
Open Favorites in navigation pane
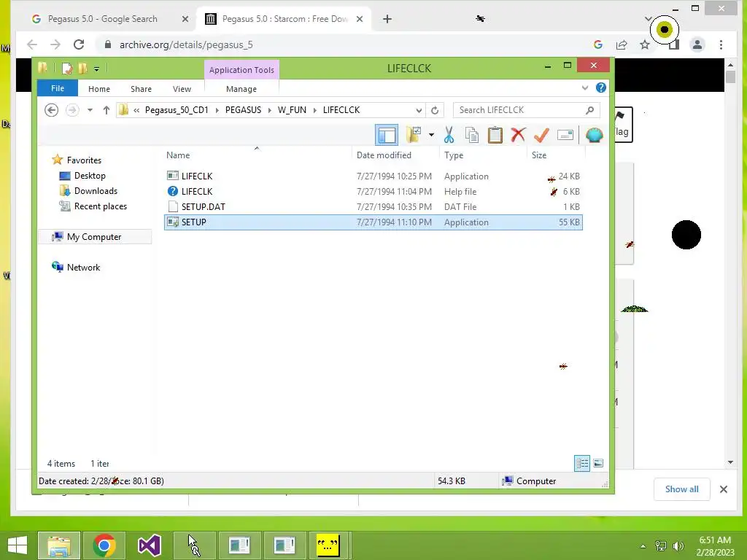[84, 160]
